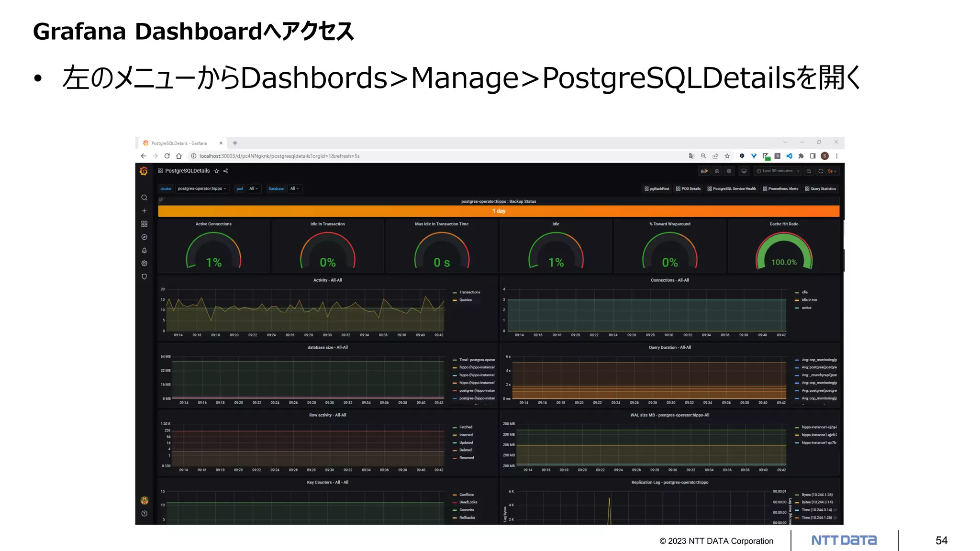Open the Query Duration - All-All panel menu
The width and height of the screenshot is (980, 551).
[x=670, y=348]
